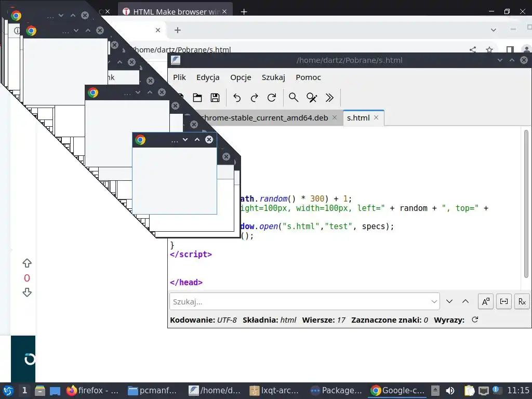The image size is (532, 399).
Task: Open the Opcje menu
Action: [x=241, y=77]
